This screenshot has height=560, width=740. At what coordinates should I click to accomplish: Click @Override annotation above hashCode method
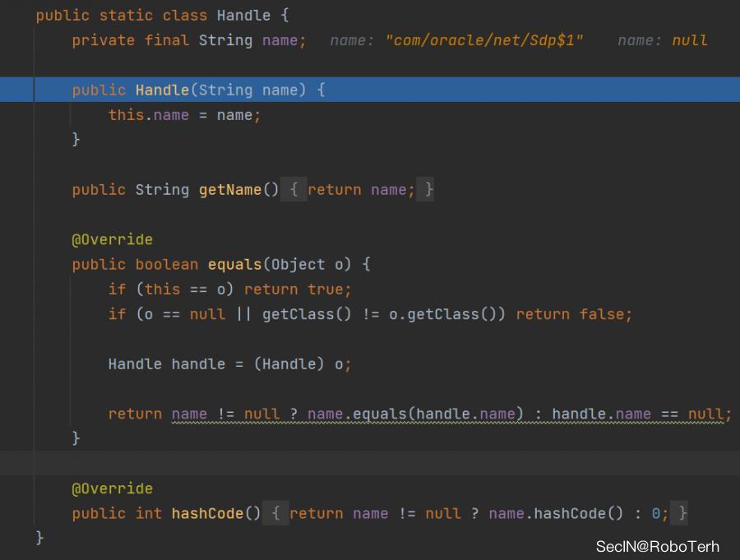112,489
